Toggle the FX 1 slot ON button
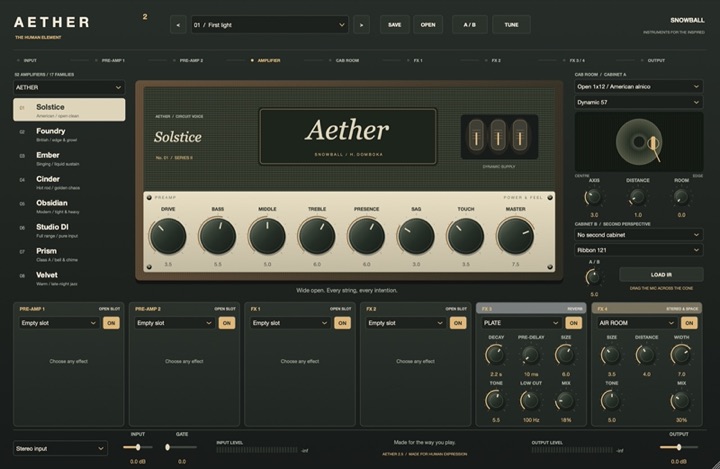 coord(343,323)
